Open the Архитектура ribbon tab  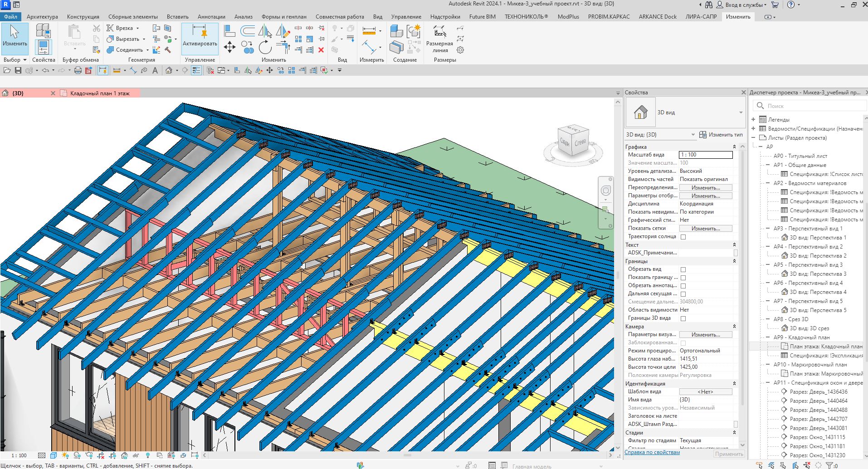coord(42,17)
